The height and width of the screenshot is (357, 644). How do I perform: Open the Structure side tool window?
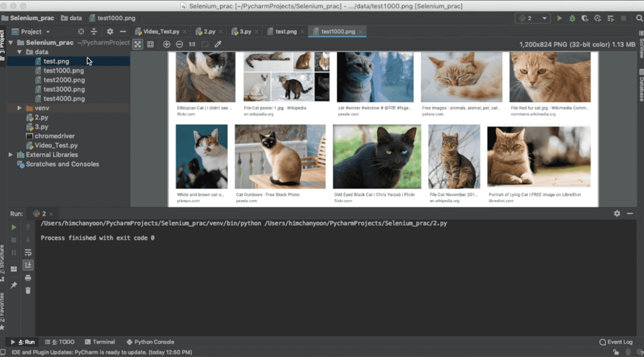3,263
